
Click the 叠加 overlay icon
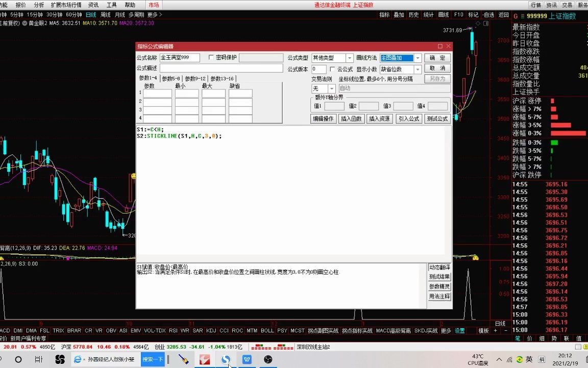coord(399,16)
